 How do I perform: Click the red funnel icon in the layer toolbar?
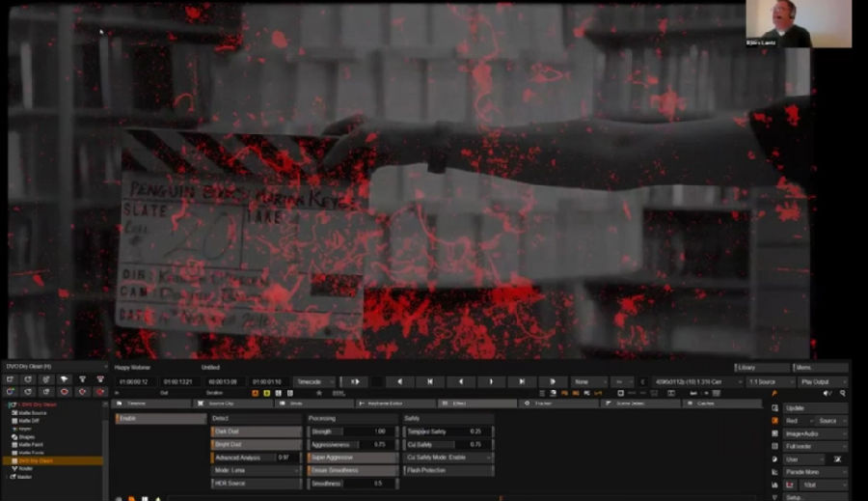[x=100, y=379]
